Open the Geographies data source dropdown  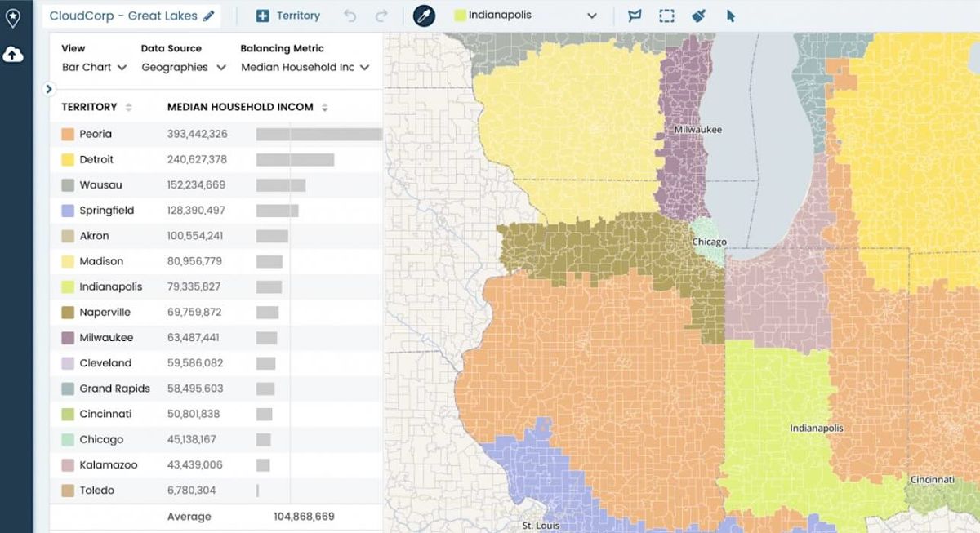coord(184,67)
